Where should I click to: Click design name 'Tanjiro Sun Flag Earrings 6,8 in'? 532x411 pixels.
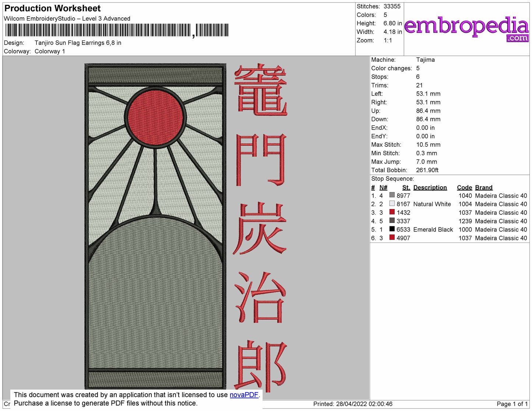(78, 43)
